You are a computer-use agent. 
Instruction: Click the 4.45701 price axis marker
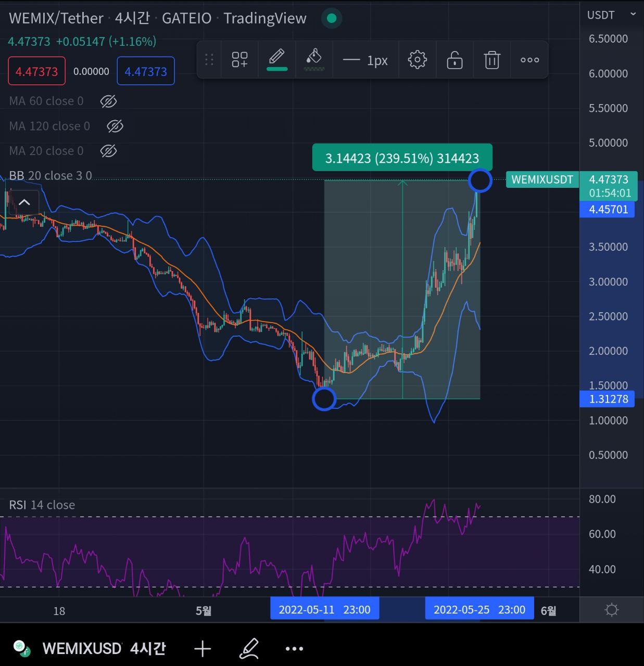point(608,210)
